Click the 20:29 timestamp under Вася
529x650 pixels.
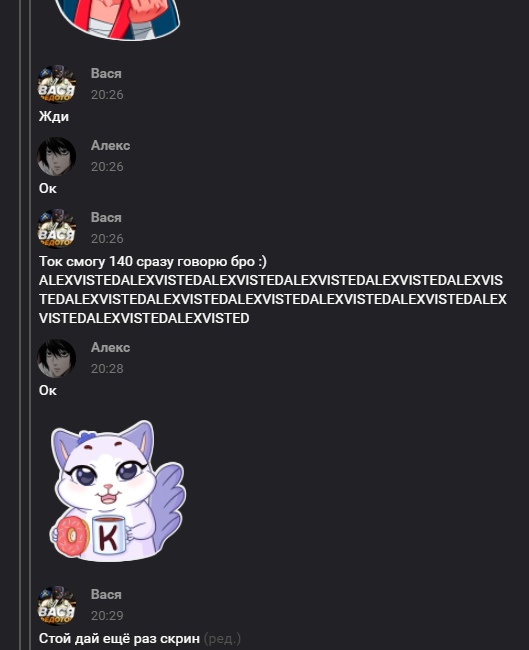107,616
